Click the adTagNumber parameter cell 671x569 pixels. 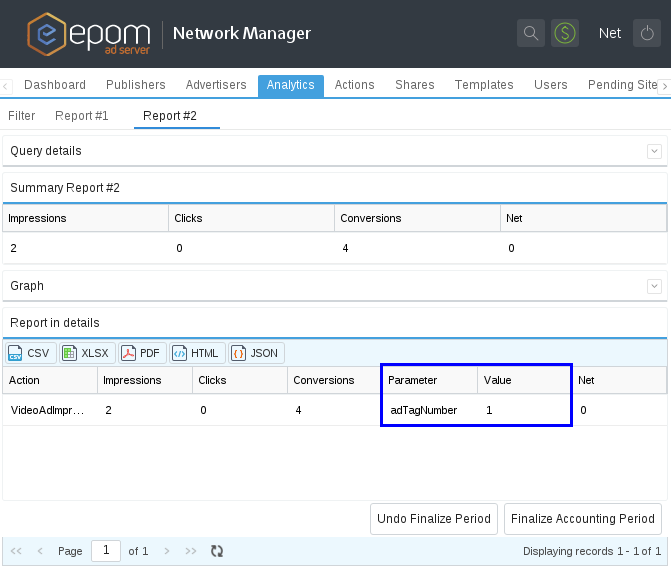(x=430, y=410)
